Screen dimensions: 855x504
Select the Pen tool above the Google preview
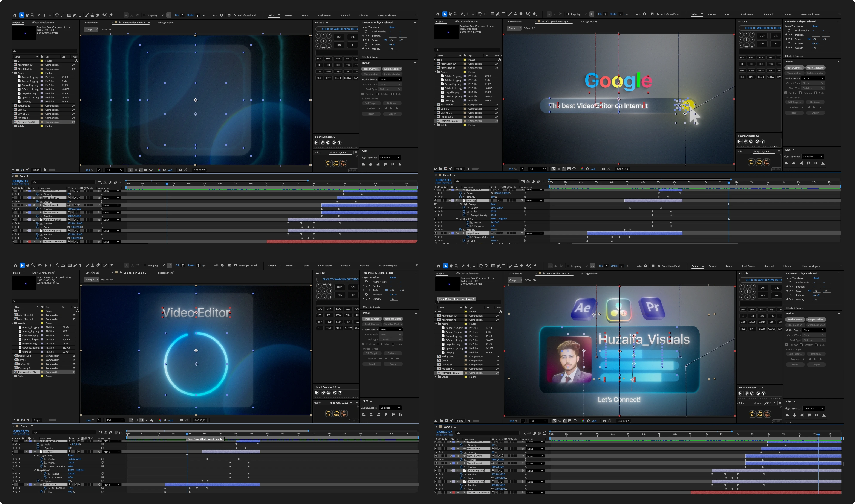(497, 14)
